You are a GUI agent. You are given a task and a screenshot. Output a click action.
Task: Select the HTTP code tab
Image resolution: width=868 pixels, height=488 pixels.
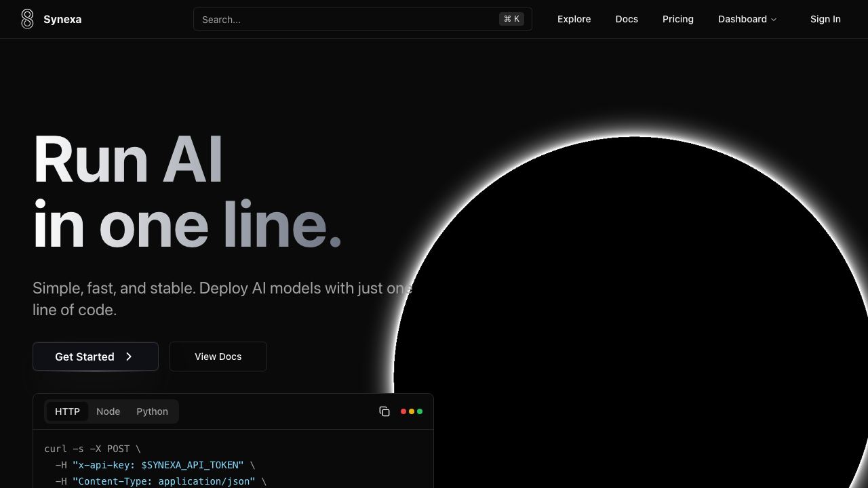pos(67,411)
